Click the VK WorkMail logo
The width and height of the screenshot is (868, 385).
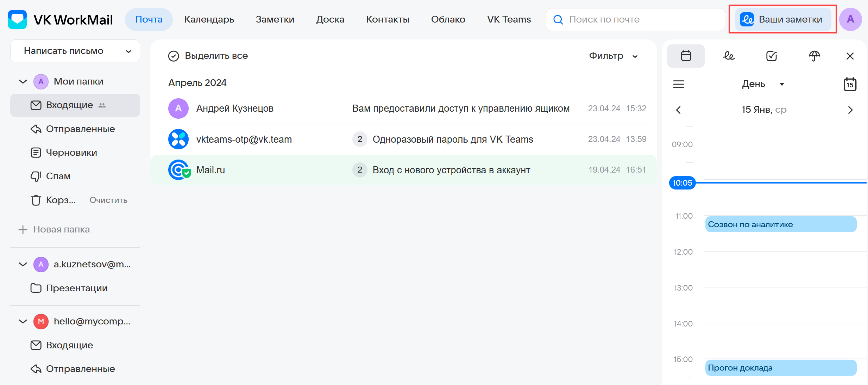point(60,19)
